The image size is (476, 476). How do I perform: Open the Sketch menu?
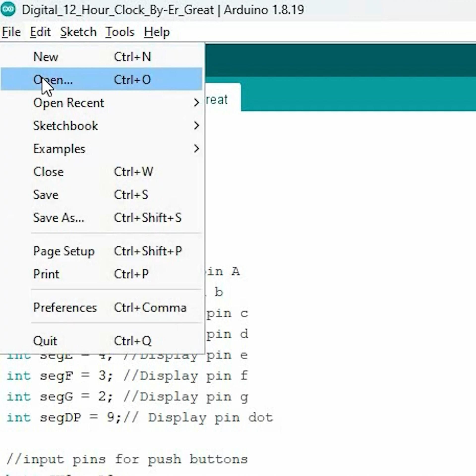coord(78,32)
